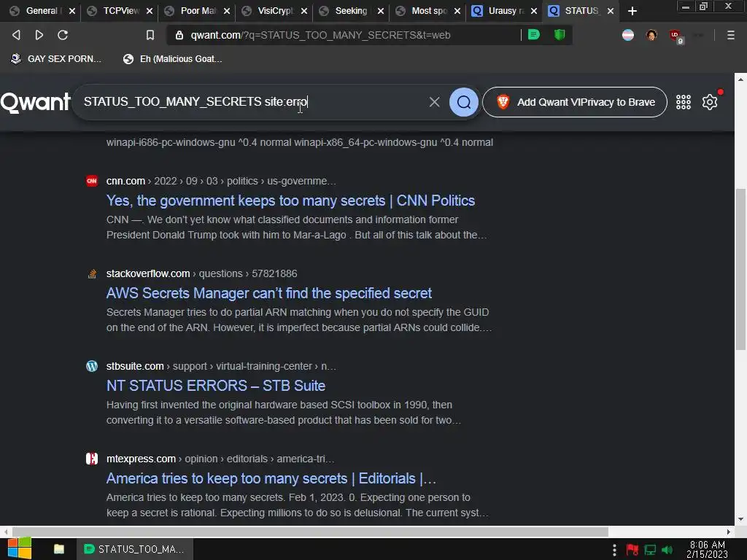Viewport: 747px width, 560px height.
Task: Switch to the Seeking tab
Action: pos(351,11)
